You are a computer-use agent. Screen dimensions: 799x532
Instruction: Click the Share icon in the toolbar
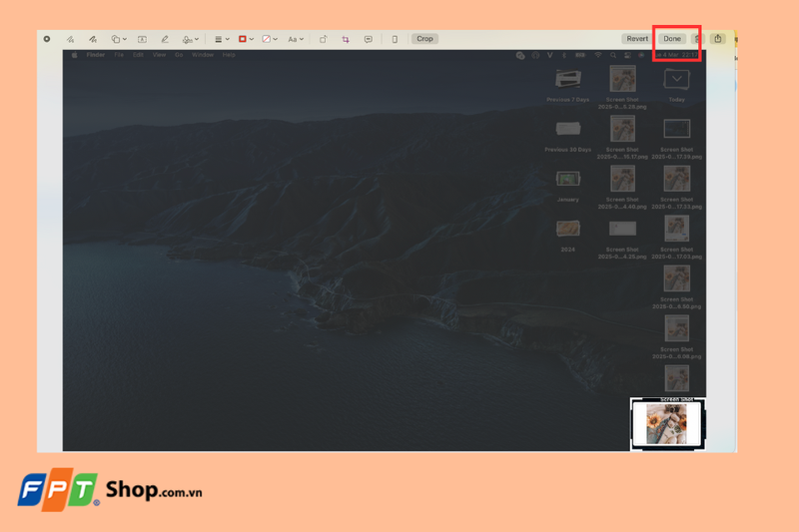pos(718,39)
